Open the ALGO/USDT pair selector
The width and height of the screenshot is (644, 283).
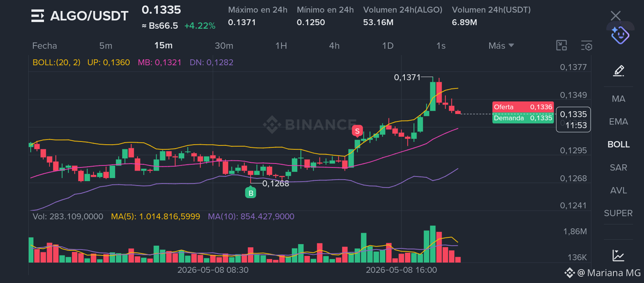pos(89,16)
